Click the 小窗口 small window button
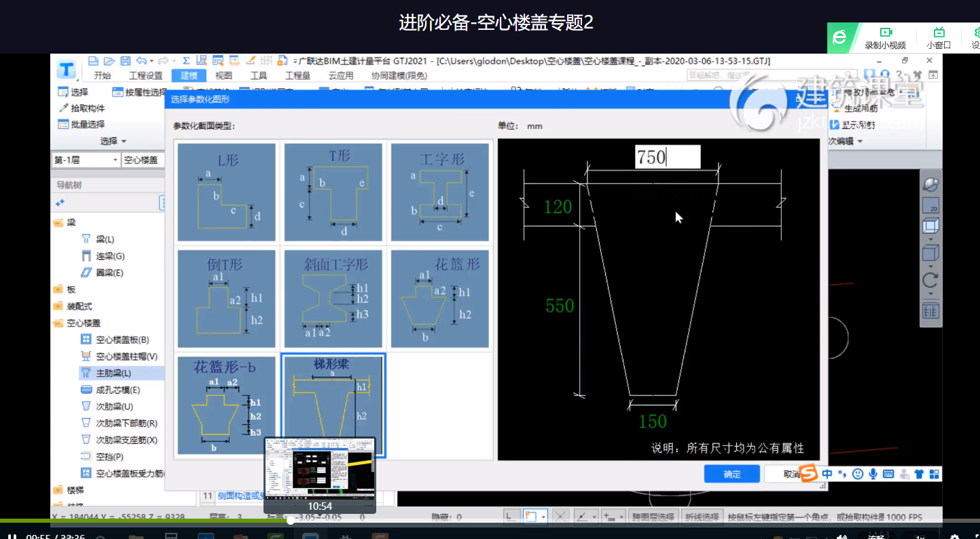This screenshot has height=539, width=980. pos(939,38)
